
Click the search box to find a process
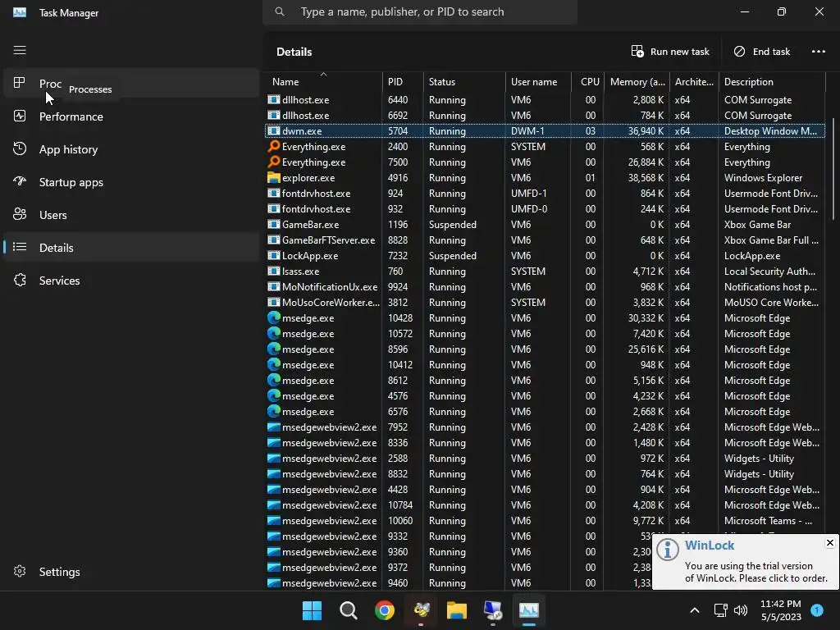(420, 11)
